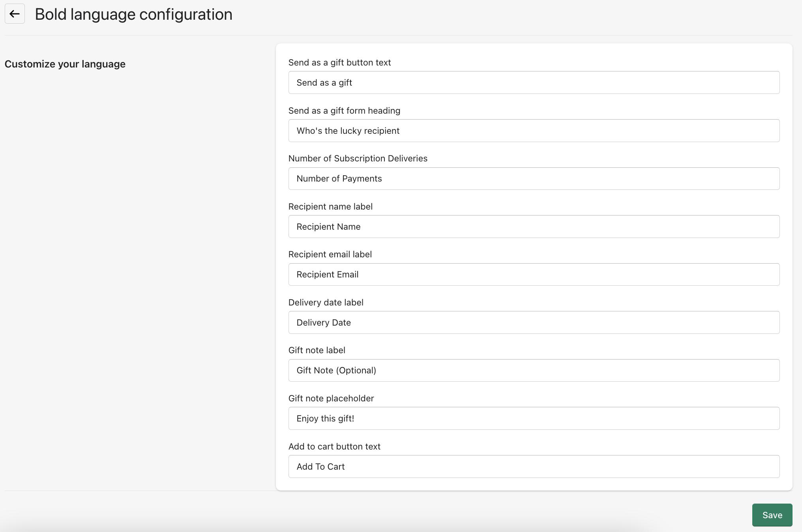Click the 'Customize your language' section heading
802x532 pixels.
[x=65, y=64]
